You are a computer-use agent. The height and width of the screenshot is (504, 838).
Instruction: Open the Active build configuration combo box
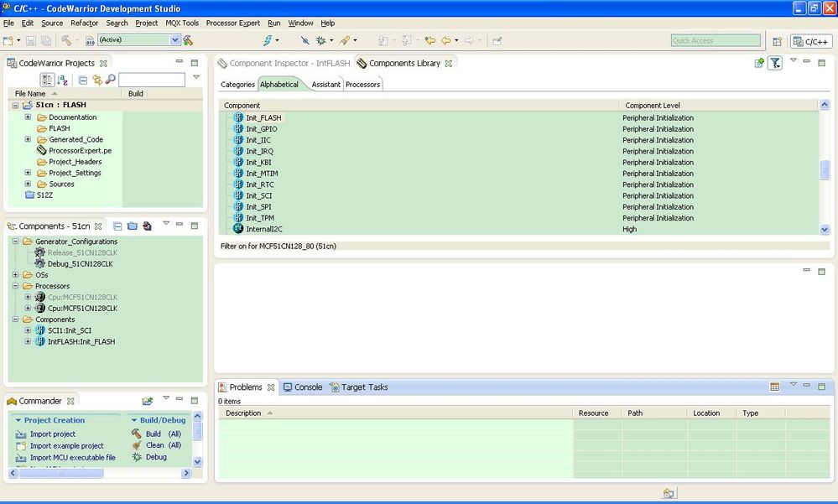coord(139,40)
